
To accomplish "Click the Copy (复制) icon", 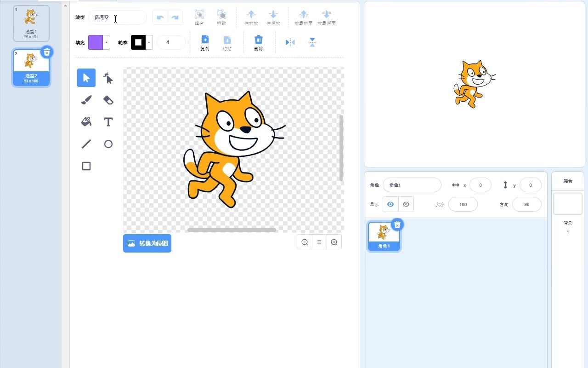I will [205, 40].
